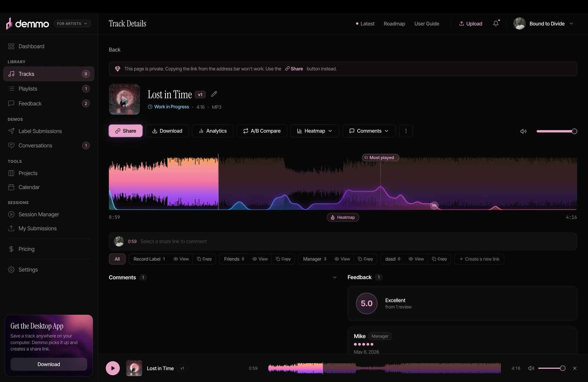Image resolution: width=588 pixels, height=382 pixels.
Task: Mute the bottom player speaker icon
Action: coord(531,368)
